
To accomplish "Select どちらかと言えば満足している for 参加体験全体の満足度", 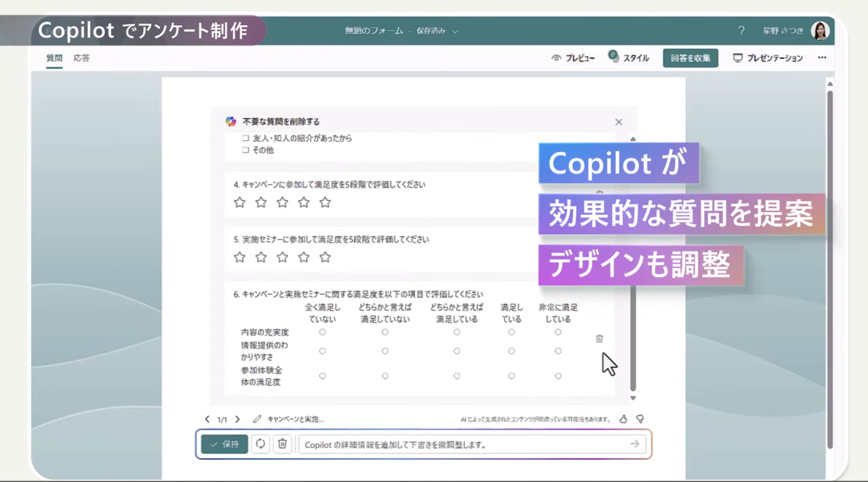I will (456, 376).
